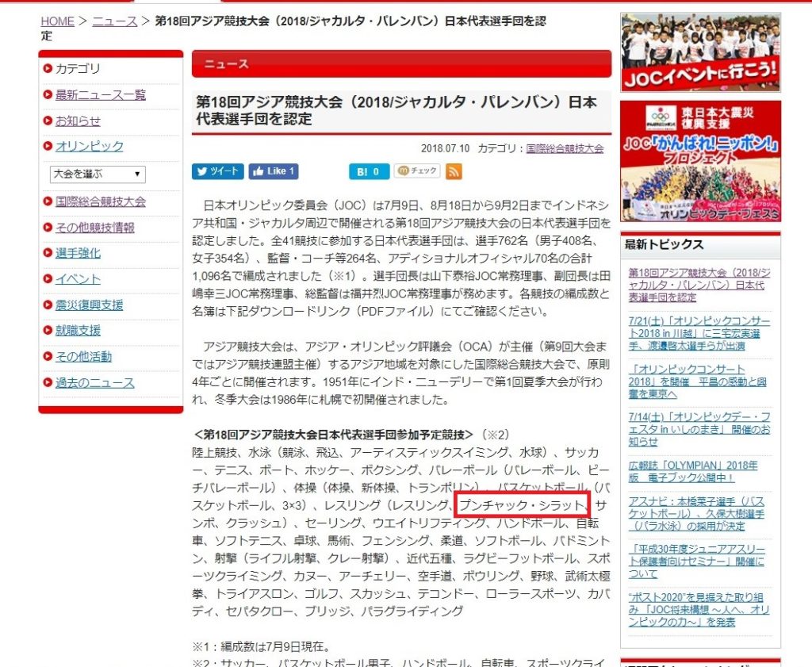The height and width of the screenshot is (667, 812).
Task: Open 過去のニュース in the sidebar
Action: (94, 383)
